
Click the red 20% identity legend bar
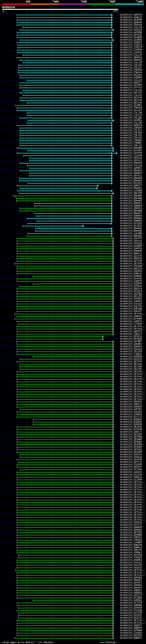(x=16, y=4)
